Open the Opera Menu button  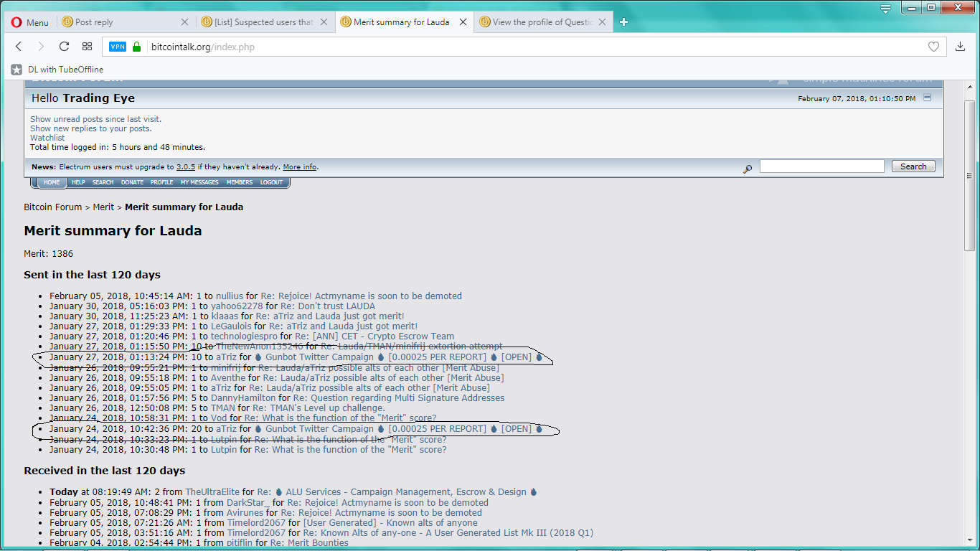tap(29, 22)
